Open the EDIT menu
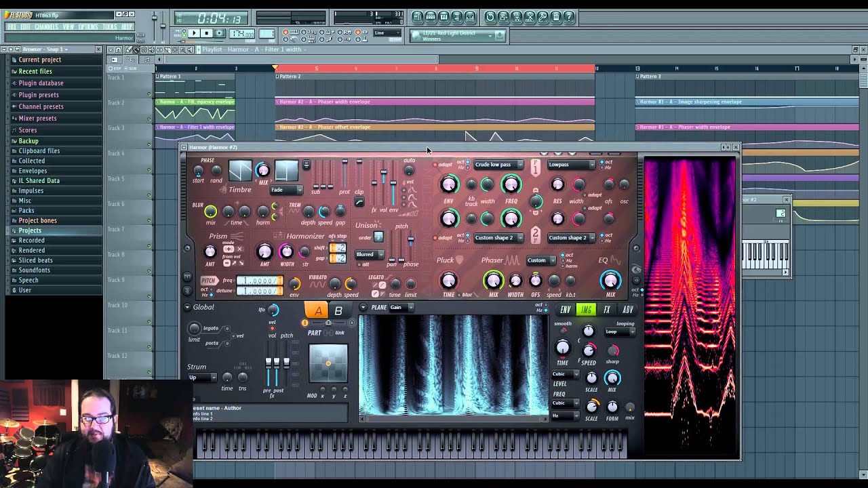This screenshot has height=488, width=868. tap(26, 26)
